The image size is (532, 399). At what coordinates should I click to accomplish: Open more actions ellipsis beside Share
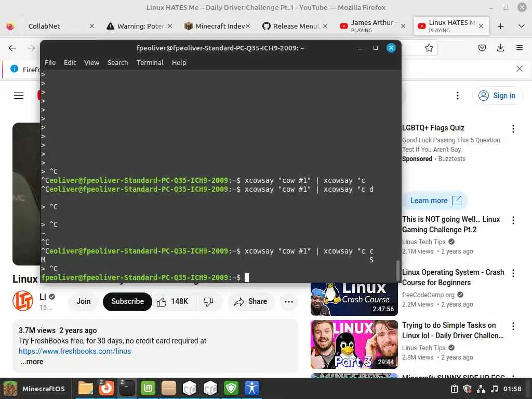point(289,301)
